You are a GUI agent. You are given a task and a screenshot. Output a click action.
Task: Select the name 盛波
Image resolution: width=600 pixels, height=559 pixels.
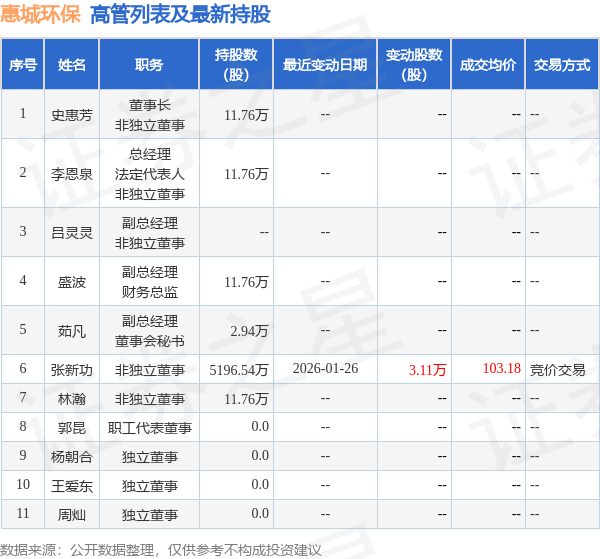tap(72, 282)
